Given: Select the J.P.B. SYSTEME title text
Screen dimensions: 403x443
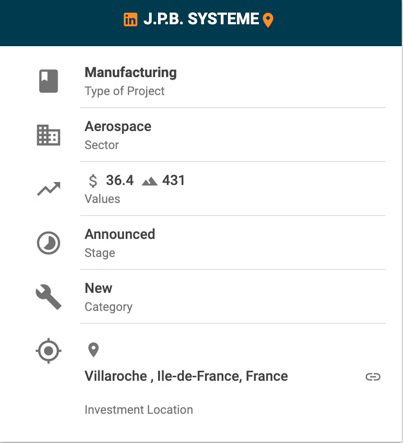Looking at the screenshot, I should point(201,19).
